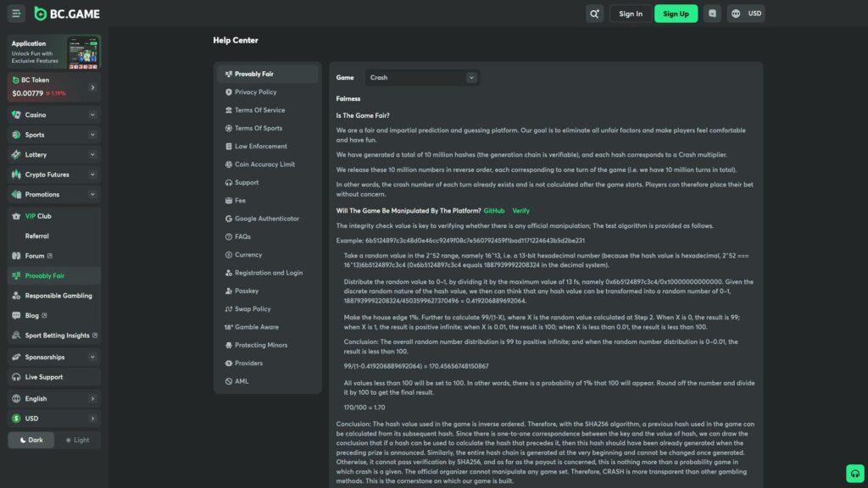Click the Promotions gift icon
The image size is (868, 488).
(x=16, y=195)
